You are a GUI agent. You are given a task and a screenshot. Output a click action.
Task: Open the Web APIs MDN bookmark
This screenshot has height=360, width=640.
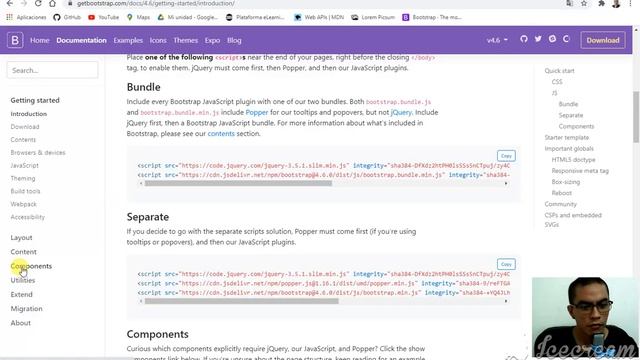(x=319, y=17)
